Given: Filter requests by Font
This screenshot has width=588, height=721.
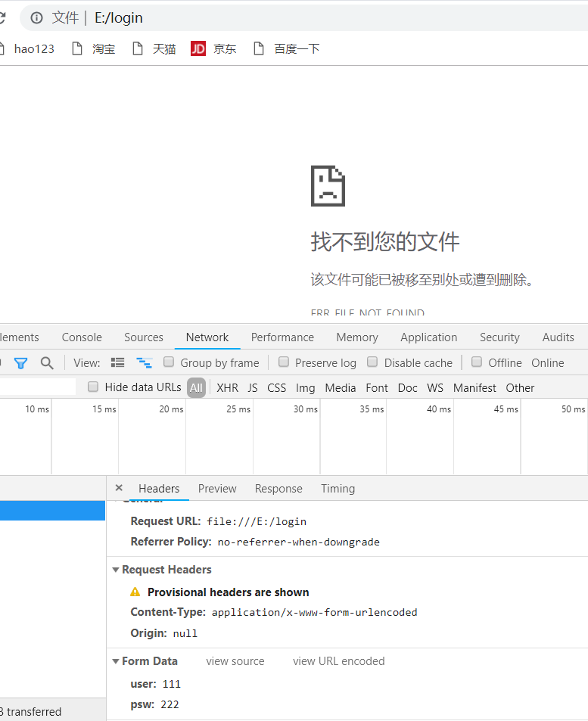Looking at the screenshot, I should click(377, 387).
